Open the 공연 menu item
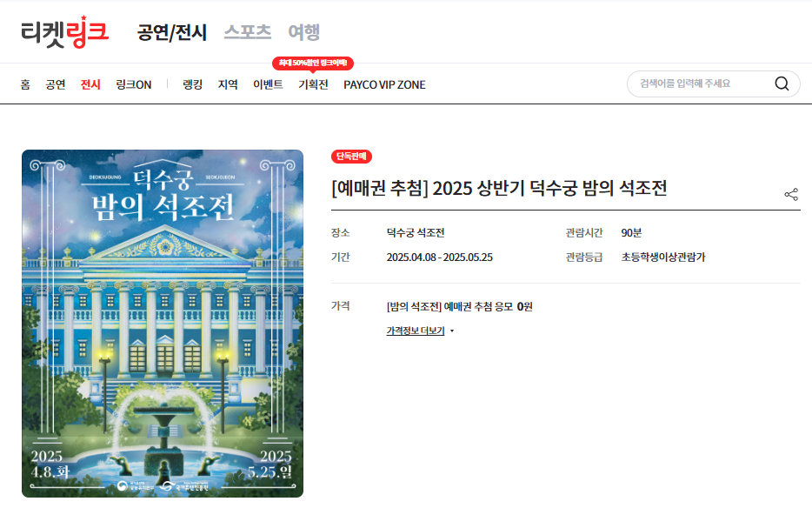Screen dimensions: 812x508 pos(56,84)
